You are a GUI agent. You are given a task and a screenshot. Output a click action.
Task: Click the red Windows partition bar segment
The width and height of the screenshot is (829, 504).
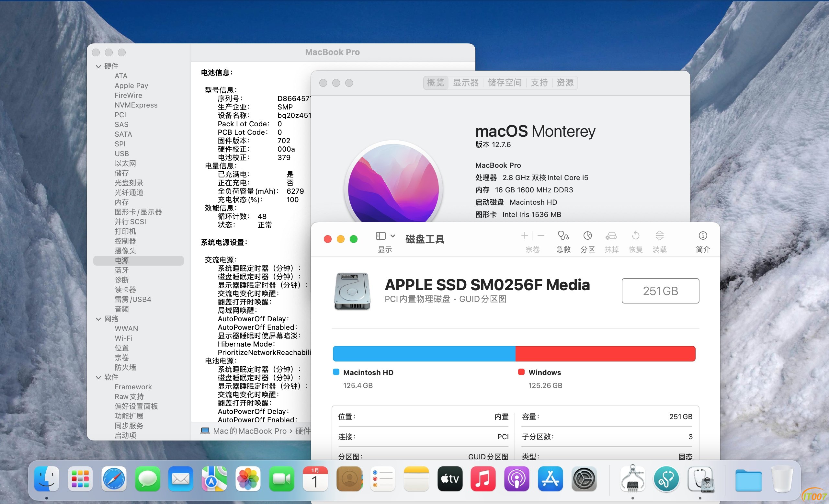(605, 354)
